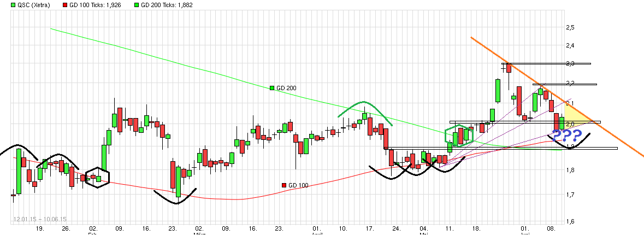Click the '04.' date axis label

pyautogui.click(x=423, y=229)
